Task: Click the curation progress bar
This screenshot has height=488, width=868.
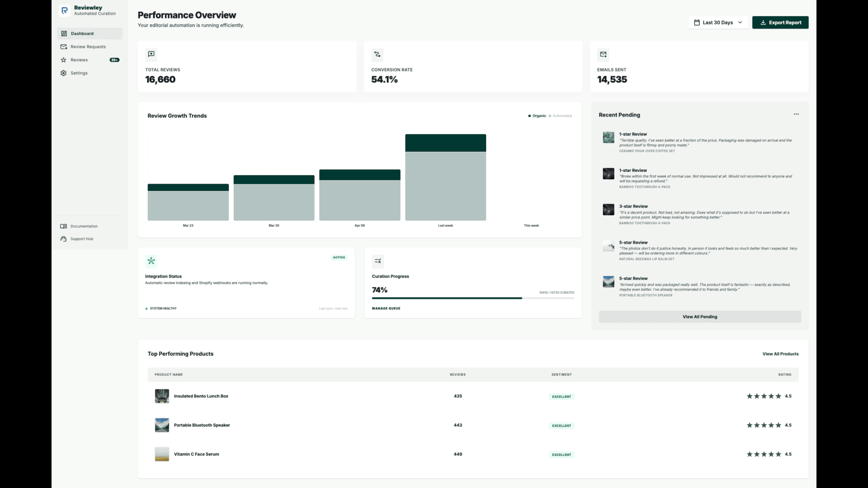Action: pos(473,298)
